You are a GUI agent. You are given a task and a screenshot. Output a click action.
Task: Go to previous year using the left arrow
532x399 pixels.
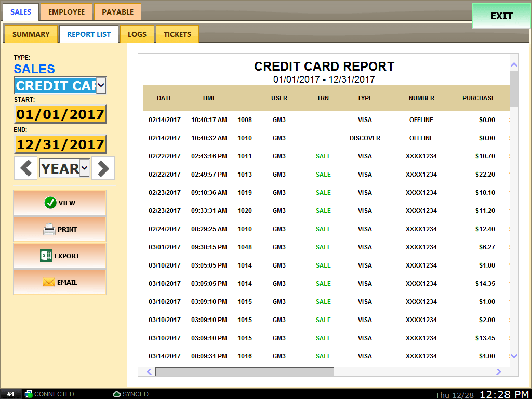(25, 168)
